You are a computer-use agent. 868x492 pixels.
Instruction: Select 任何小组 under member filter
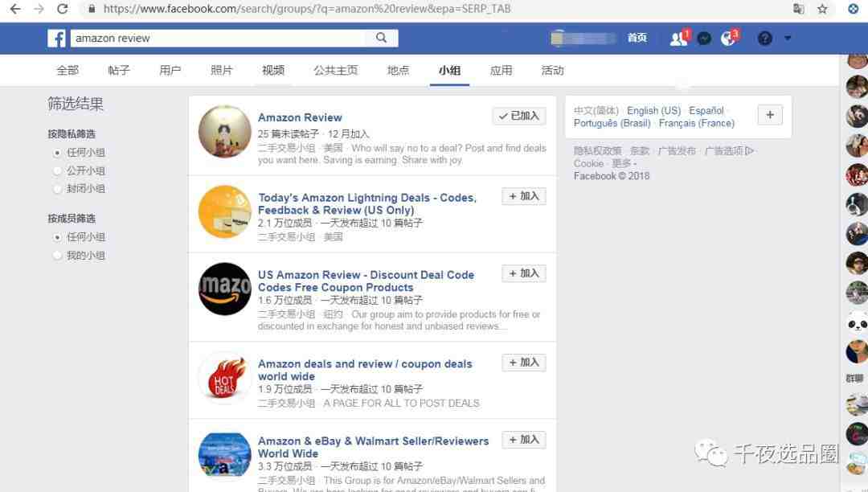[57, 237]
